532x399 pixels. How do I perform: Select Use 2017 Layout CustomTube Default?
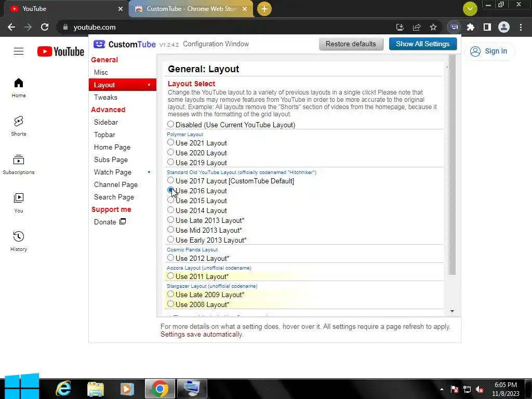pyautogui.click(x=170, y=180)
